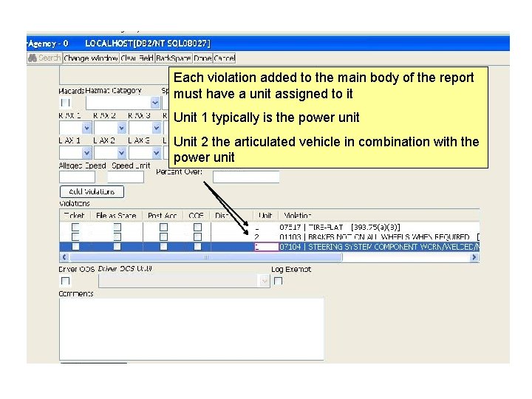This screenshot has width=532, height=399.
Task: Open the Driver OOS Until dropdown
Action: [265, 281]
